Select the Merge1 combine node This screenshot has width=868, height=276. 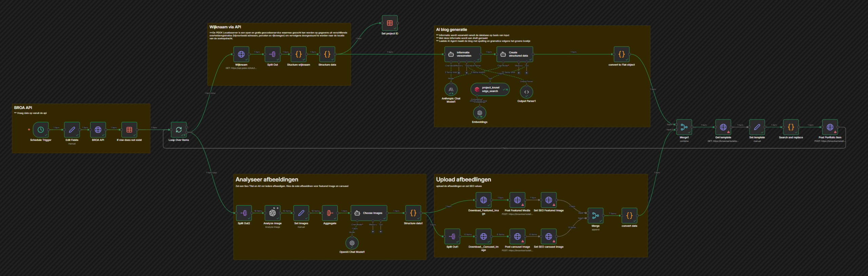(x=684, y=127)
